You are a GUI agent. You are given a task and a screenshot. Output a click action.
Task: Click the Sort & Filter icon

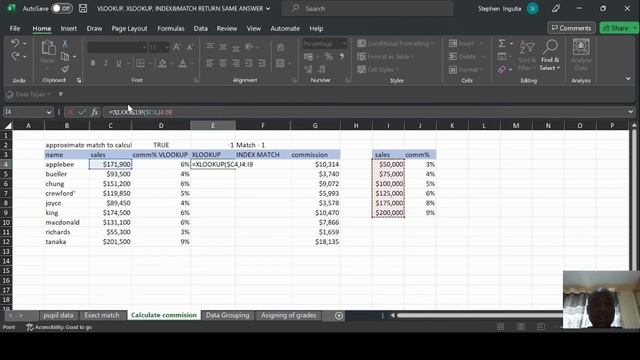(x=527, y=56)
